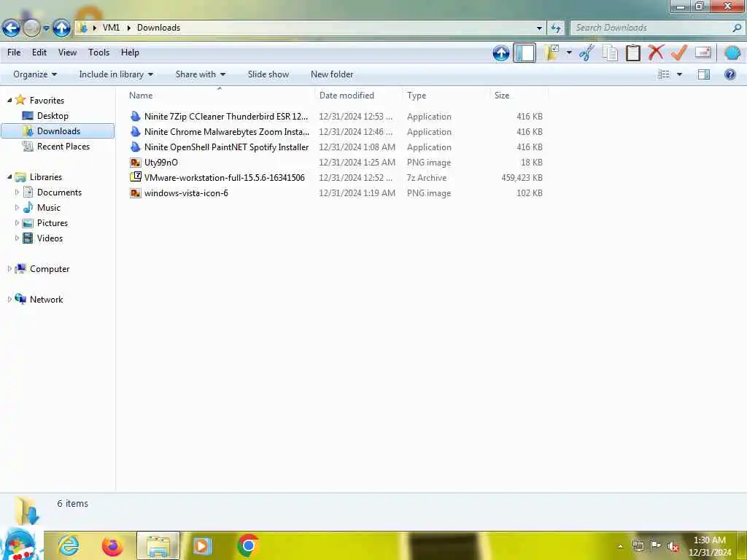Select Desktop under Favorites
Image resolution: width=747 pixels, height=560 pixels.
(x=53, y=116)
